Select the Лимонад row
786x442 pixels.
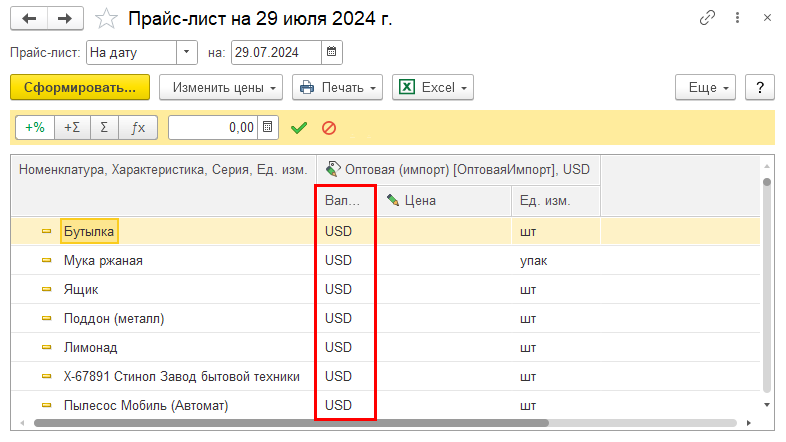pos(385,348)
